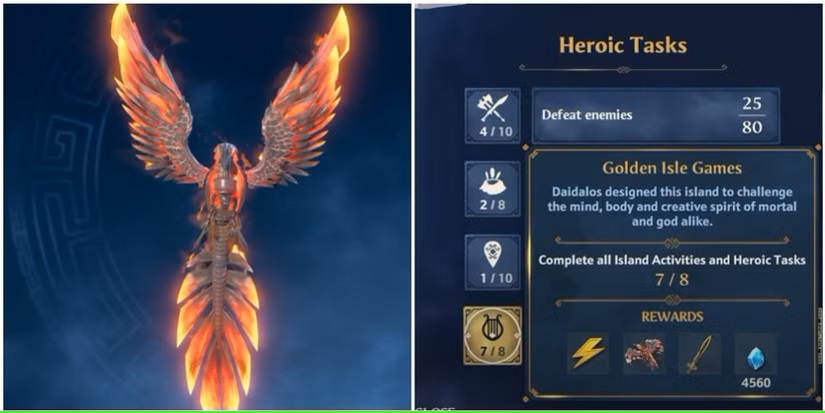Select the crossed weapons combat task icon
Screen dimensions: 825x413
pyautogui.click(x=492, y=116)
